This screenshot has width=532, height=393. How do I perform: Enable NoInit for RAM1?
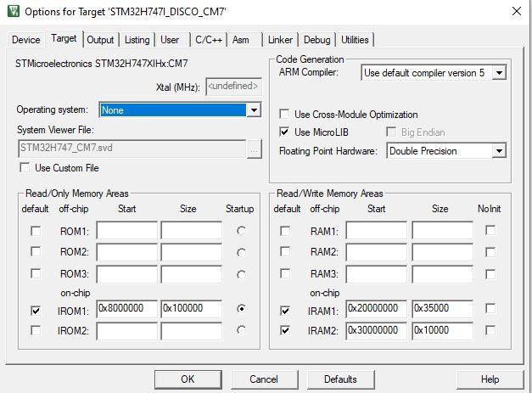pyautogui.click(x=490, y=230)
